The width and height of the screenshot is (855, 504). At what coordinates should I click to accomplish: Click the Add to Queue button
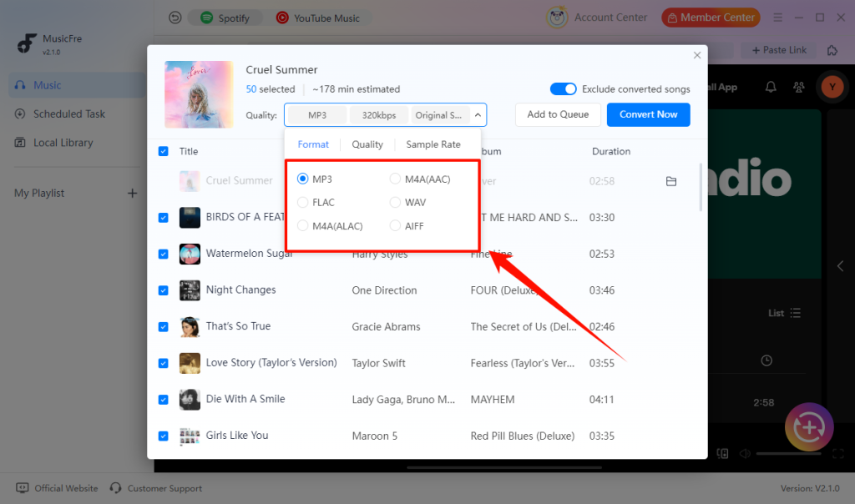pyautogui.click(x=558, y=114)
